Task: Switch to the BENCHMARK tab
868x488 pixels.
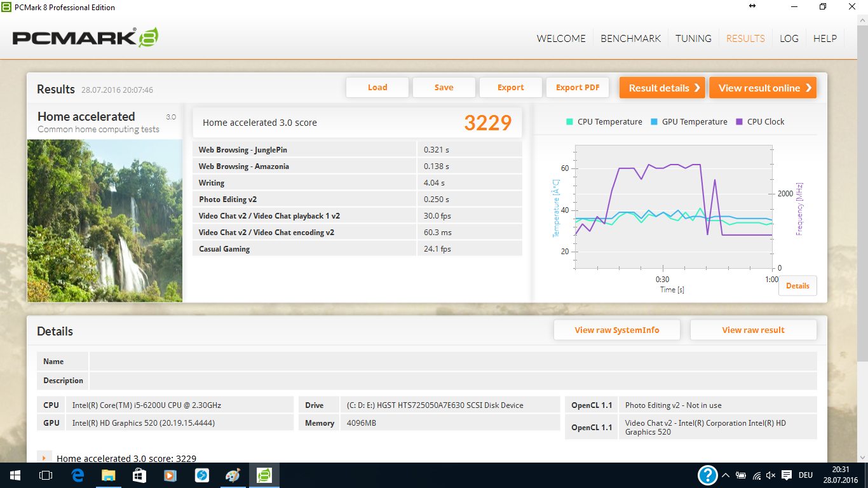Action: click(x=631, y=38)
